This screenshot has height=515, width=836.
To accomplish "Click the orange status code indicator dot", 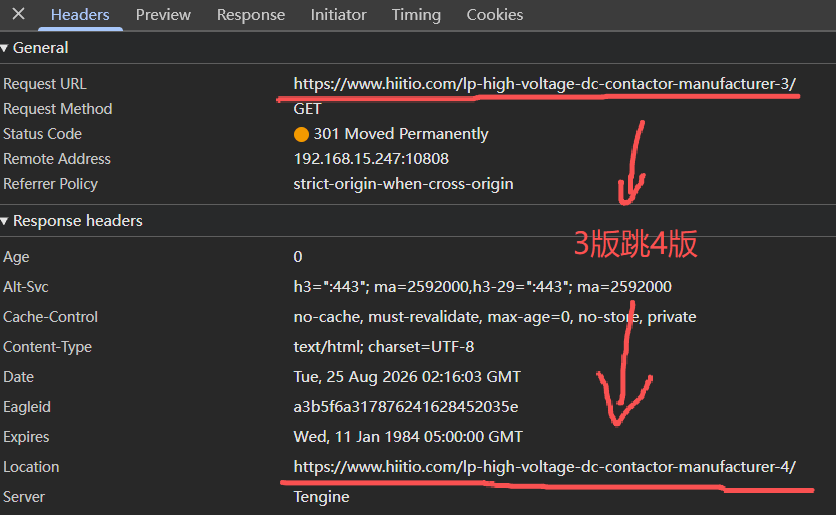I will click(301, 134).
